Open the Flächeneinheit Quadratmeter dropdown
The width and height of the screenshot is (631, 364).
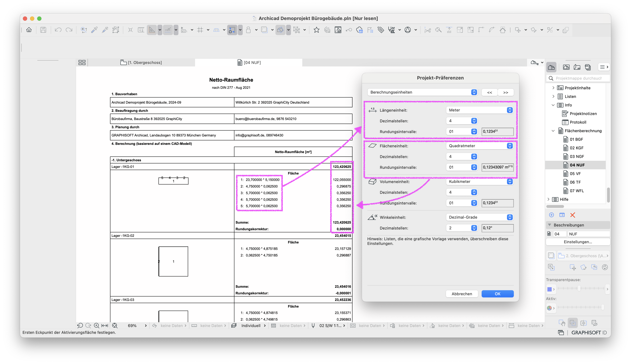(480, 146)
